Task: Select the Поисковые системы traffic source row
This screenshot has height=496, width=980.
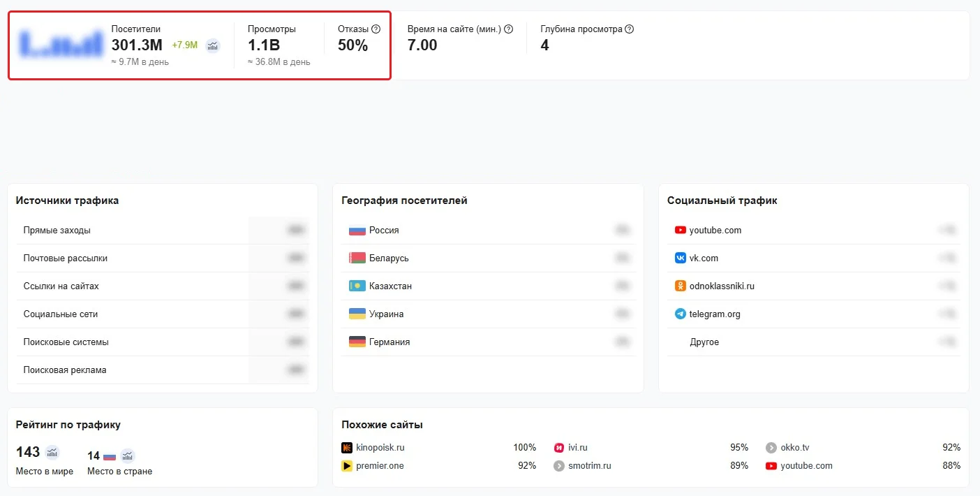Action: click(x=163, y=342)
